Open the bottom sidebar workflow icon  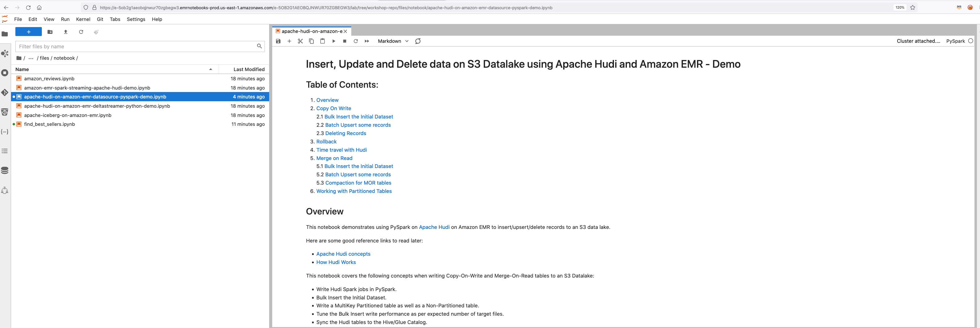pos(5,190)
